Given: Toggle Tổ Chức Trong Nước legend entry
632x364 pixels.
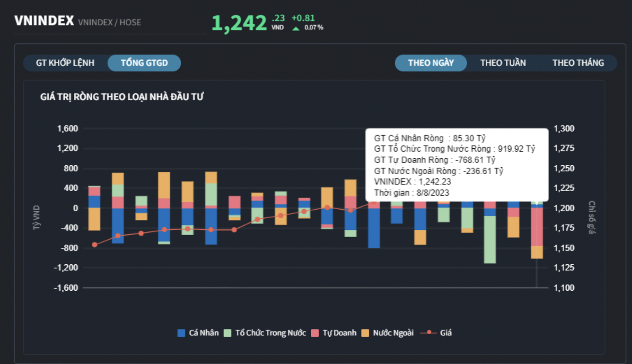Looking at the screenshot, I should coord(265,333).
